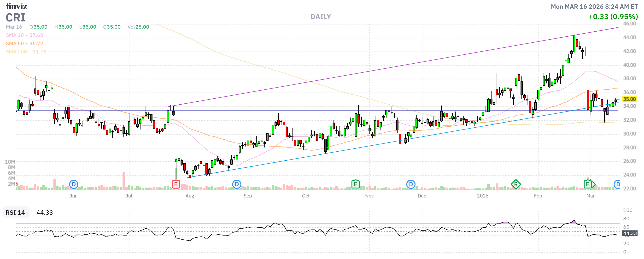Image resolution: width=644 pixels, height=259 pixels.
Task: Click the 44.33 RSI value tag
Action: pyautogui.click(x=629, y=233)
